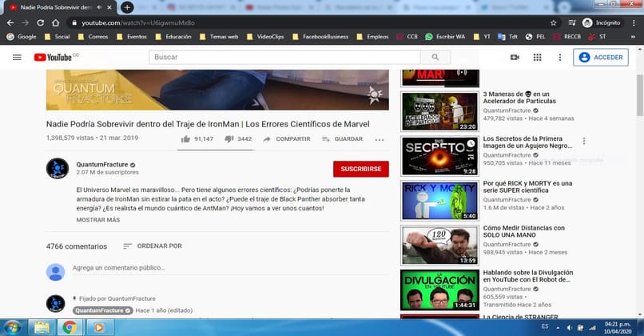This screenshot has width=644, height=336.
Task: Open the YouTube apps grid icon
Action: [537, 58]
